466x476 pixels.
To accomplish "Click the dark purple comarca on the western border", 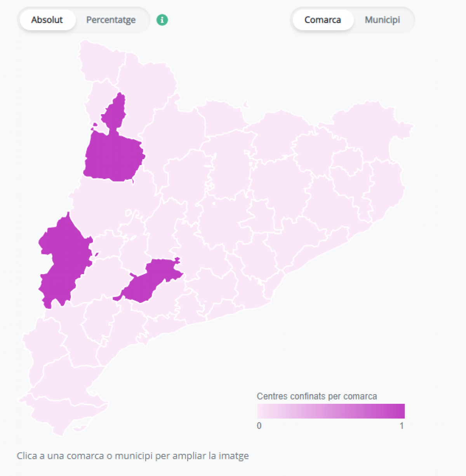I will click(x=64, y=260).
